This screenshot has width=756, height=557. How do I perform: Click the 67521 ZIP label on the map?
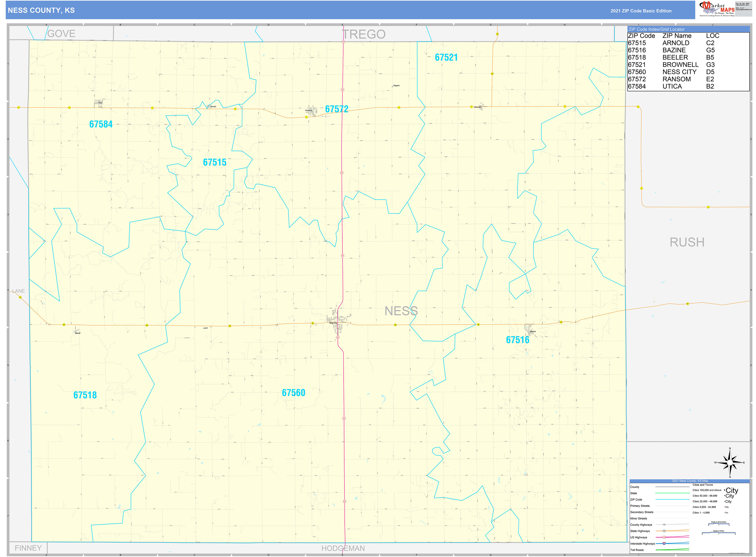point(446,57)
